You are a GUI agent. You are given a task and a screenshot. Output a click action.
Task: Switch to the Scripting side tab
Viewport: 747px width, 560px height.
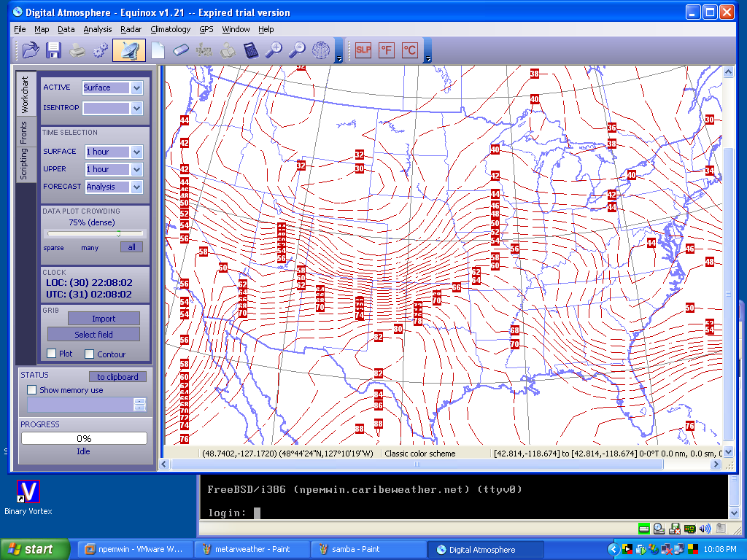pos(24,164)
